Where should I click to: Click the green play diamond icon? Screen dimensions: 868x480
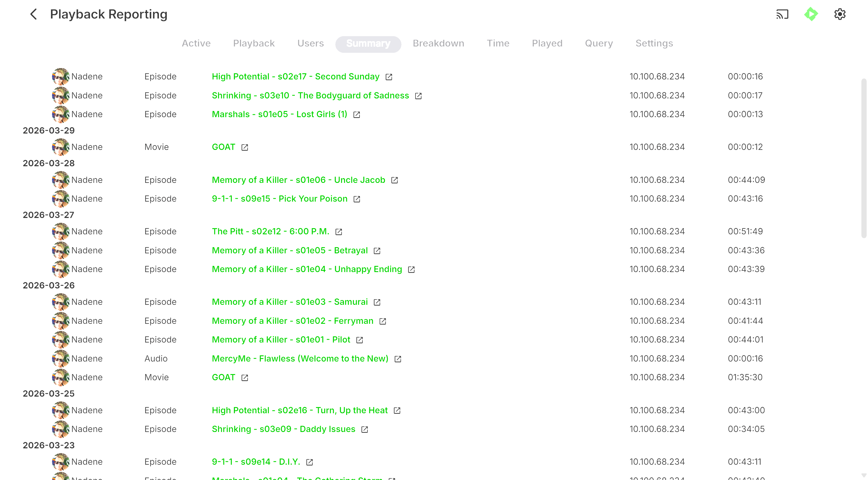[811, 14]
